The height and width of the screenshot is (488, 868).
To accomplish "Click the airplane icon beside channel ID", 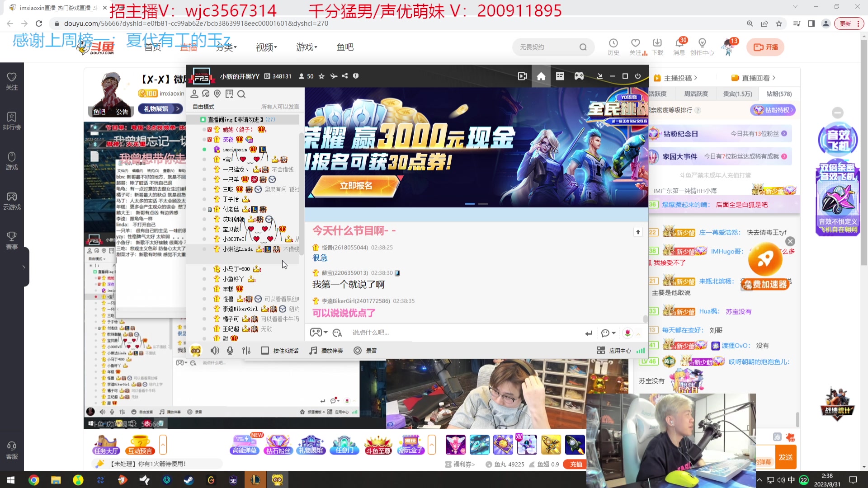I will 334,76.
